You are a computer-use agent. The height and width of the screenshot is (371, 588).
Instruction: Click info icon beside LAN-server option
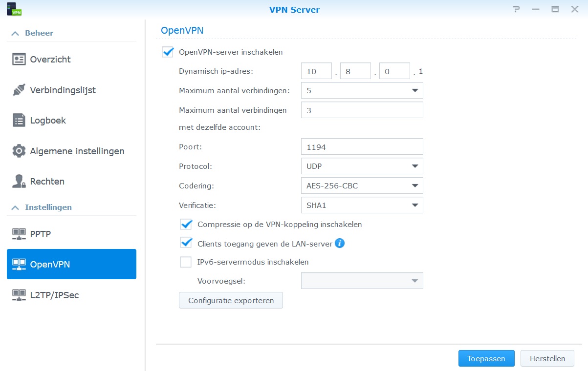pyautogui.click(x=340, y=243)
